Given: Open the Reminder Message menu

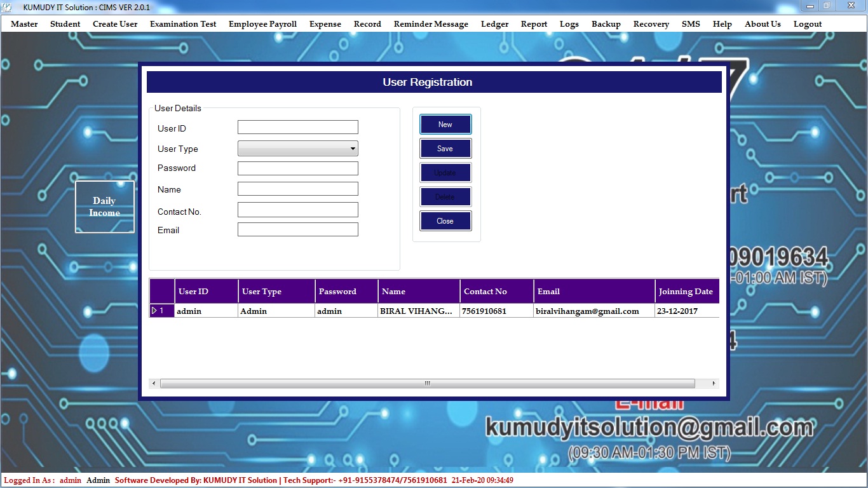Looking at the screenshot, I should pos(431,24).
